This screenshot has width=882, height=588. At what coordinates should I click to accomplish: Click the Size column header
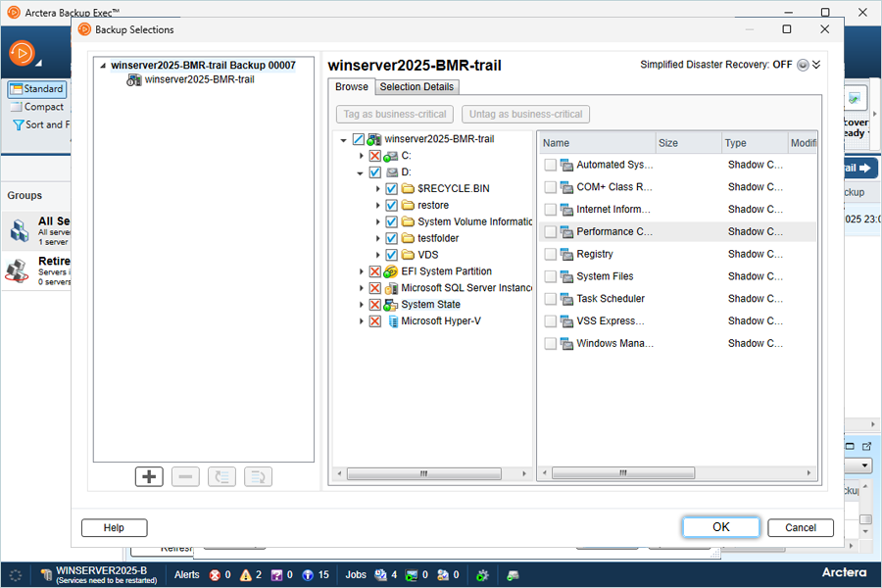(689, 143)
